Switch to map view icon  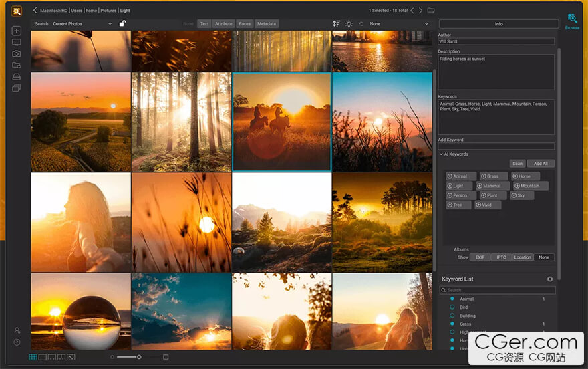pyautogui.click(x=71, y=357)
